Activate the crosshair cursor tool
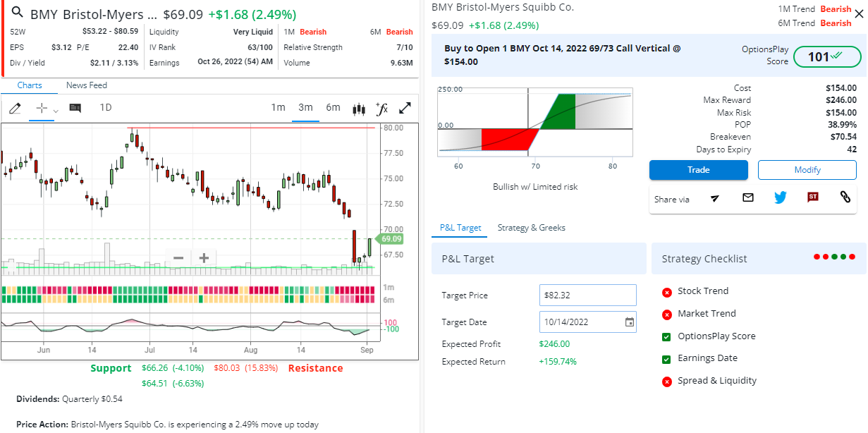868x433 pixels. tap(42, 108)
